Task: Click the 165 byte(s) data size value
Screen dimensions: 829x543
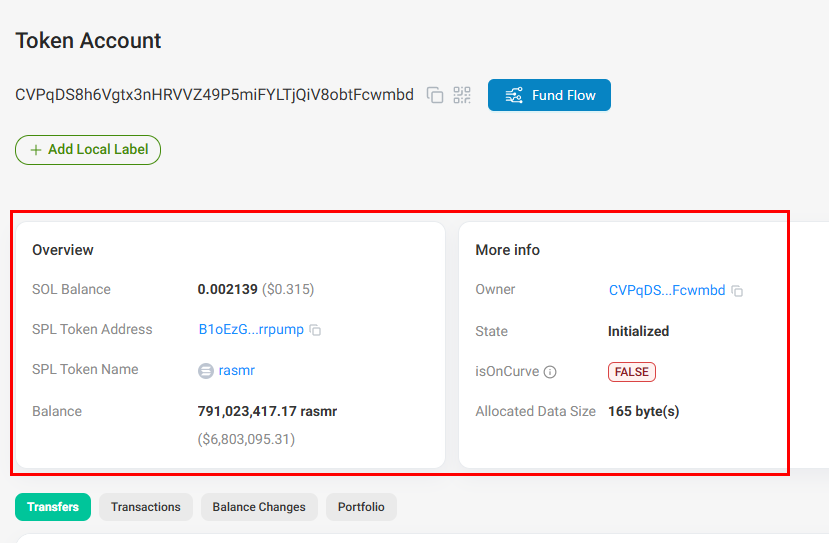Action: pyautogui.click(x=643, y=411)
